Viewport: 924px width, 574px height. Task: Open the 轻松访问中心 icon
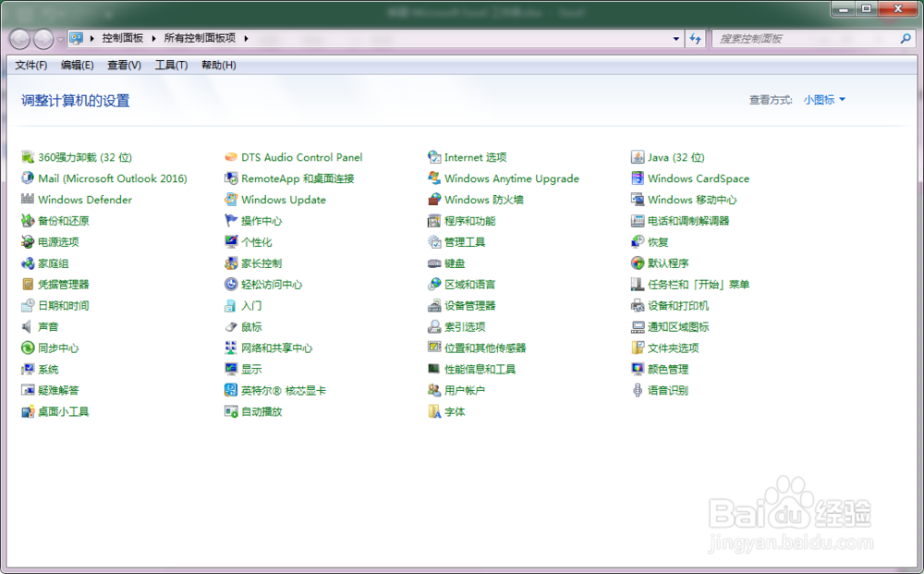231,285
